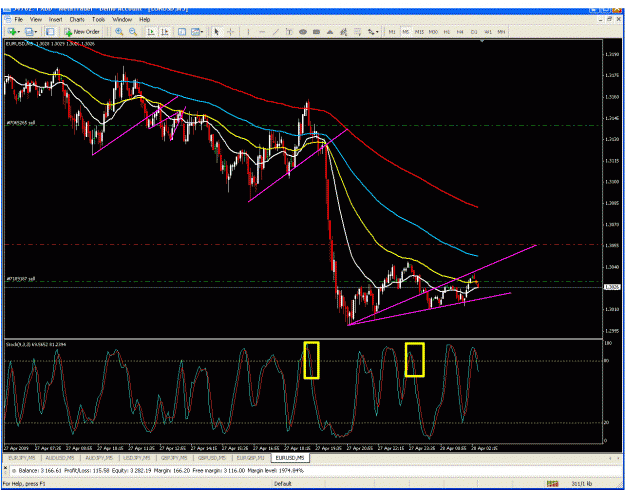Viewport: 625px width, 490px height.
Task: Open the arrows objects dropdown
Action: pos(373,32)
